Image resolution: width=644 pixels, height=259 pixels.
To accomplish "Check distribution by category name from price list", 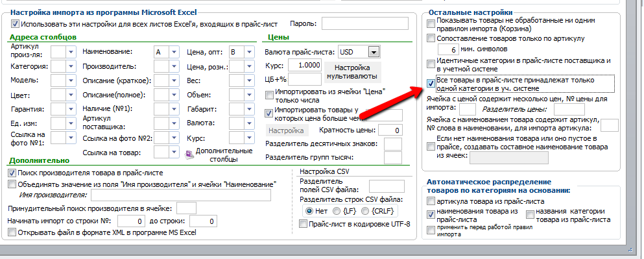I will pyautogui.click(x=531, y=215).
